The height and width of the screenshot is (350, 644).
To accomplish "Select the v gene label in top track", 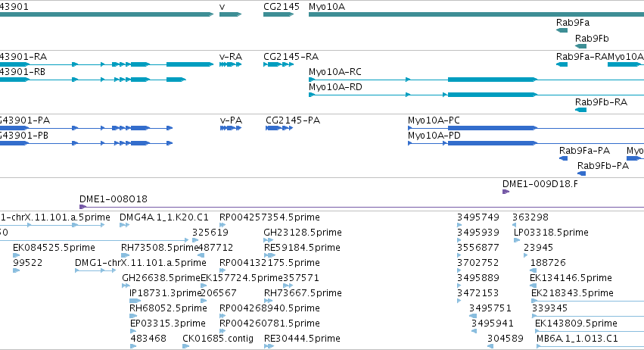I will tap(222, 7).
